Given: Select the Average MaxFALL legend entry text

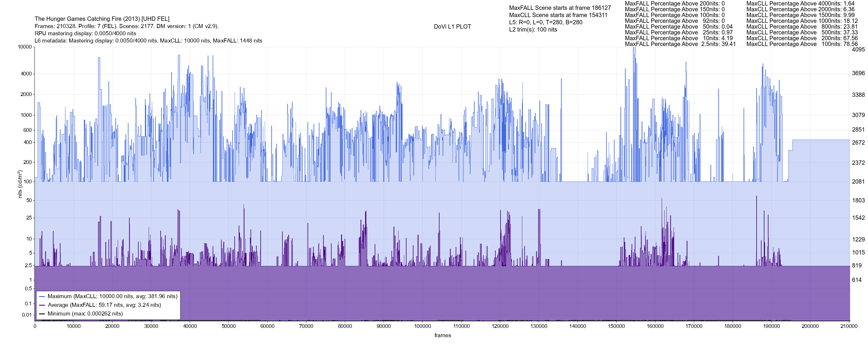Looking at the screenshot, I should 104,305.
